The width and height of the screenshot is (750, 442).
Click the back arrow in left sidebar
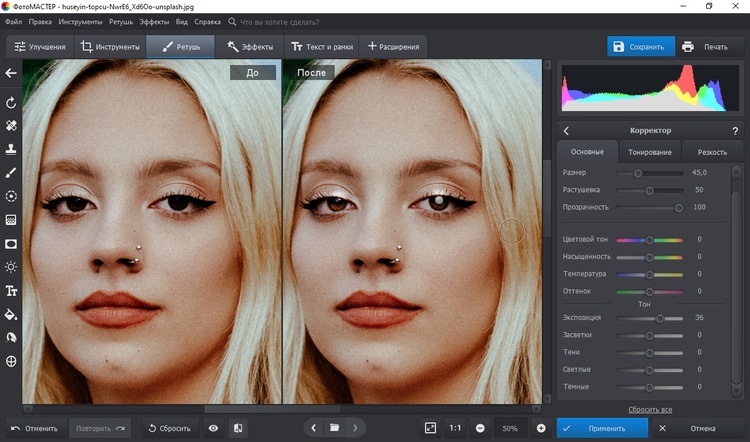point(11,73)
